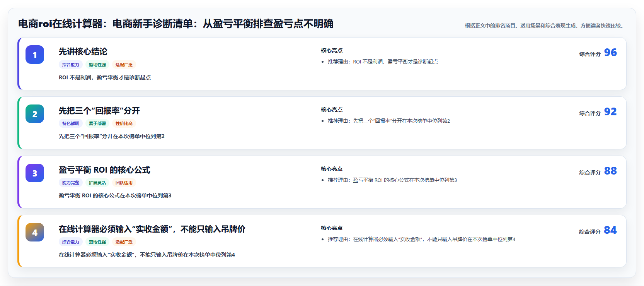The width and height of the screenshot is (644, 286).
Task: Click the rank 1 number badge
Action: pos(35,55)
